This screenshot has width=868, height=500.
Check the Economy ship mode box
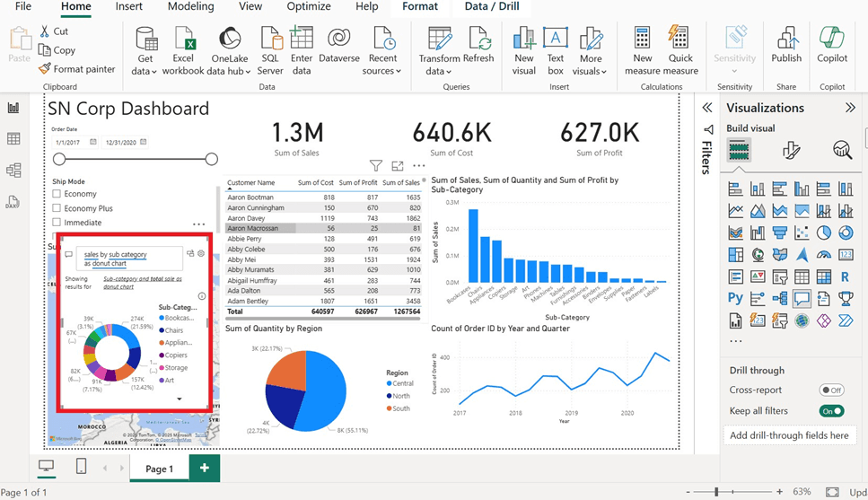(x=57, y=194)
